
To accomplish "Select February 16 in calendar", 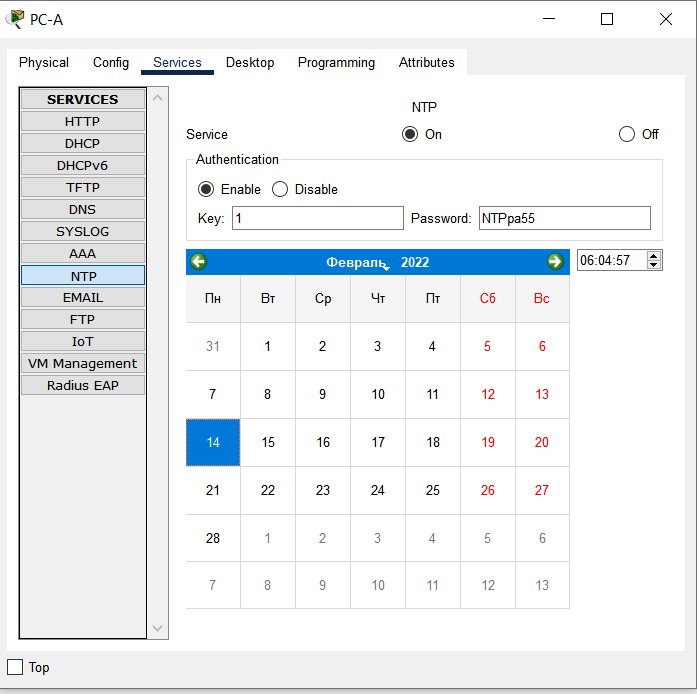I will coord(322,442).
